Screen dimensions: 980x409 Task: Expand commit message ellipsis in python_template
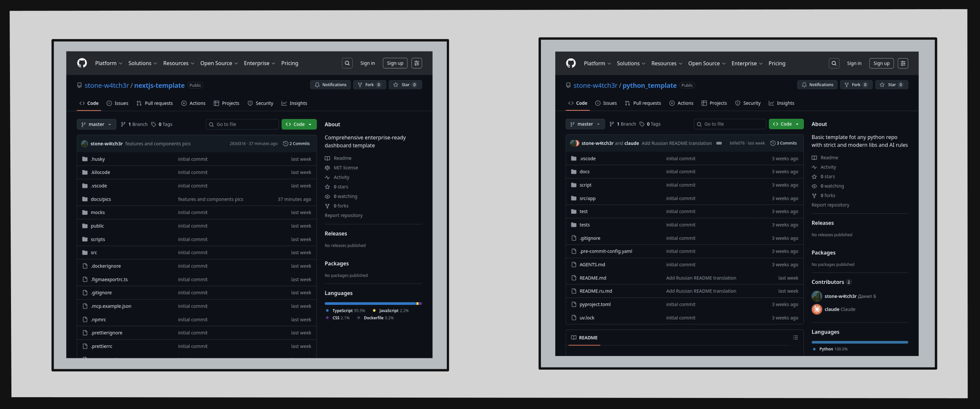pos(719,143)
